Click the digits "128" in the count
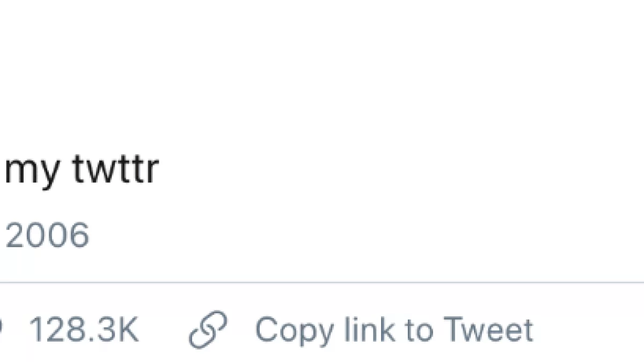644x362 pixels. point(57,330)
